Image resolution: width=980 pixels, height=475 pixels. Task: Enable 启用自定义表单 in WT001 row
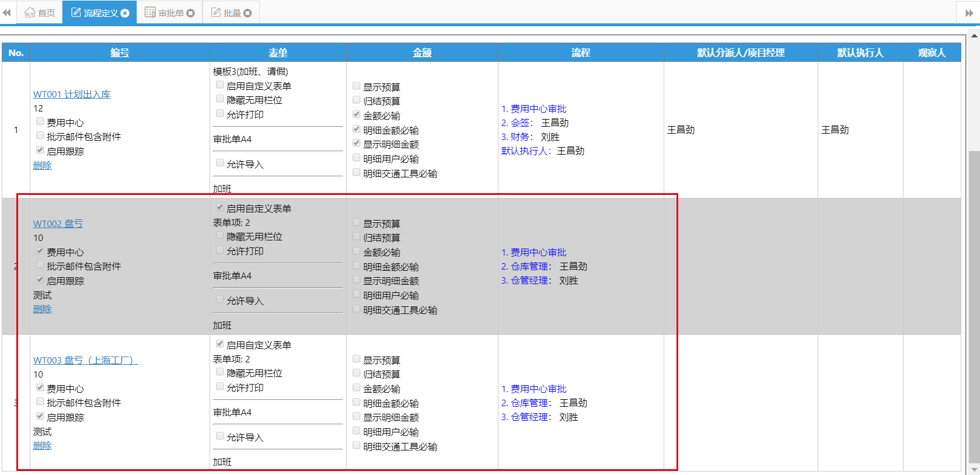click(x=220, y=85)
